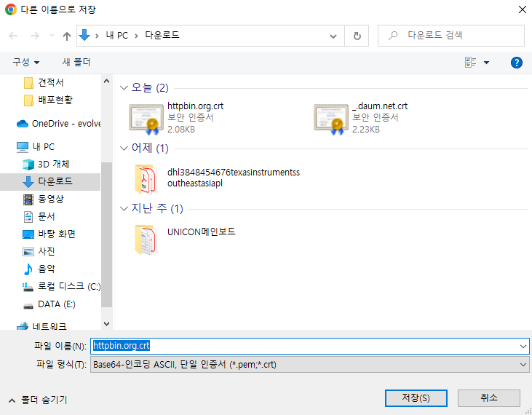Image resolution: width=532 pixels, height=415 pixels.
Task: Click 취소 to cancel
Action: click(488, 398)
